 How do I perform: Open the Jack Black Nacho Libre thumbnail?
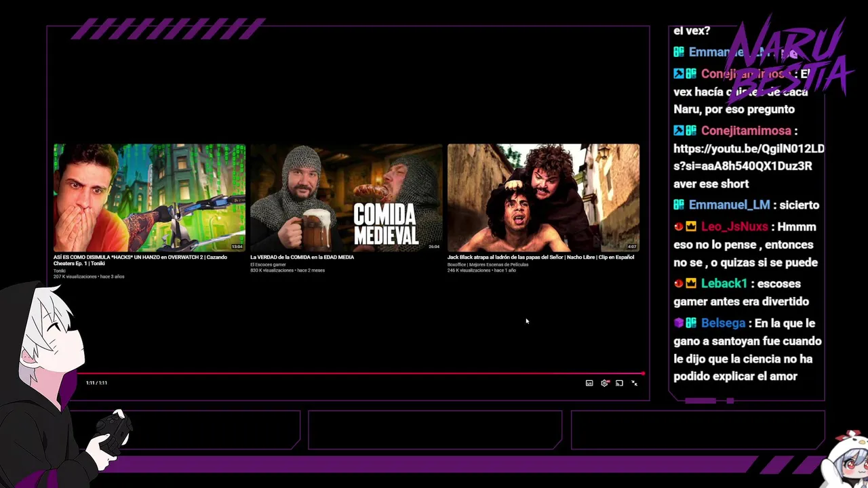(543, 197)
